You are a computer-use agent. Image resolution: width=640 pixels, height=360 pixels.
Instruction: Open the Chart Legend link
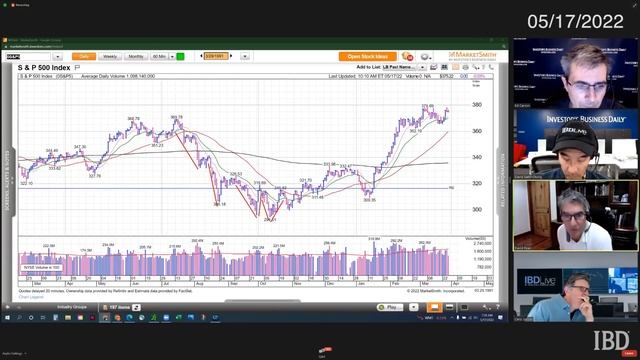[31, 297]
